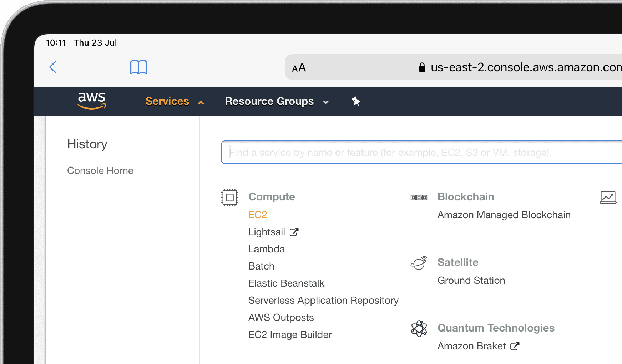Viewport: 622px width, 364px height.
Task: Open Elastic Beanstalk service
Action: [x=286, y=283]
